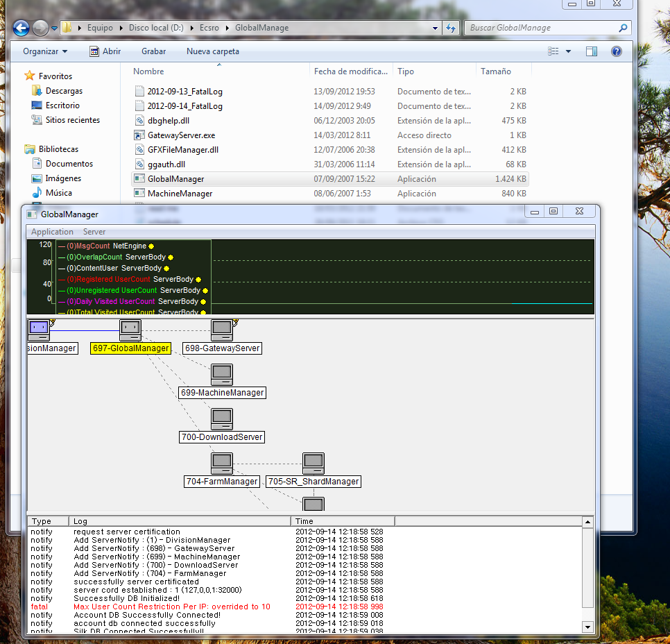Open the Explorer help icon

(x=616, y=51)
